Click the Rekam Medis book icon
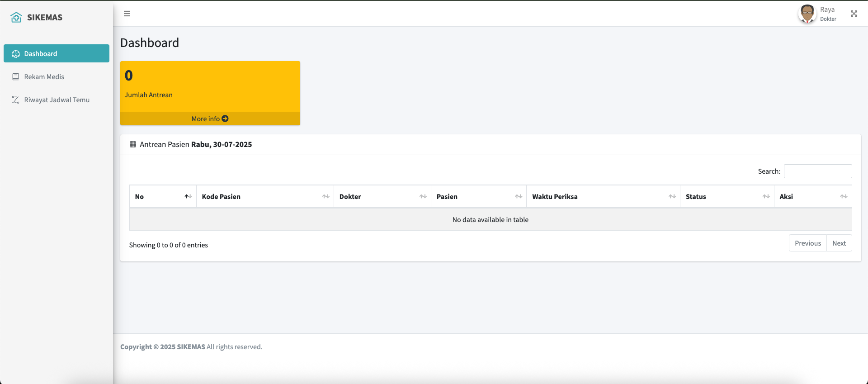 pos(16,77)
